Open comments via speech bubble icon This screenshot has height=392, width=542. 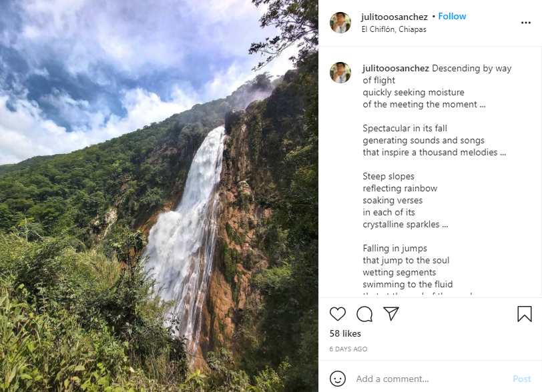(364, 314)
